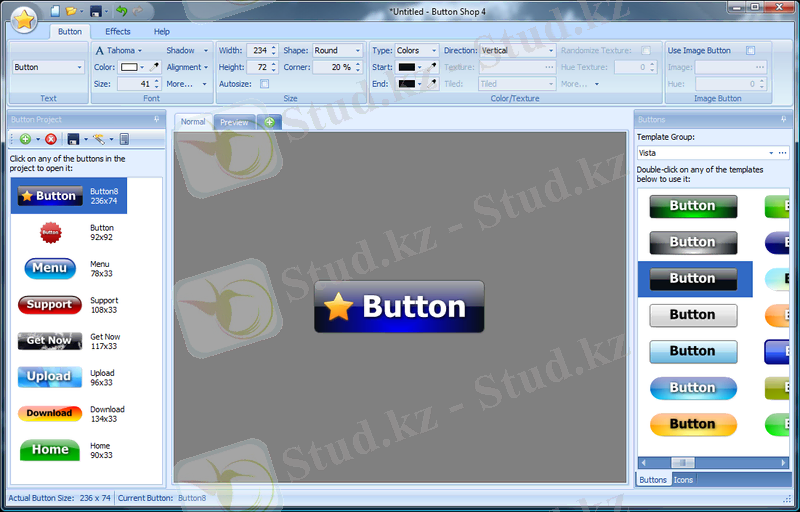Switch to the Icons tab at bottom
The height and width of the screenshot is (512, 800).
pyautogui.click(x=683, y=480)
